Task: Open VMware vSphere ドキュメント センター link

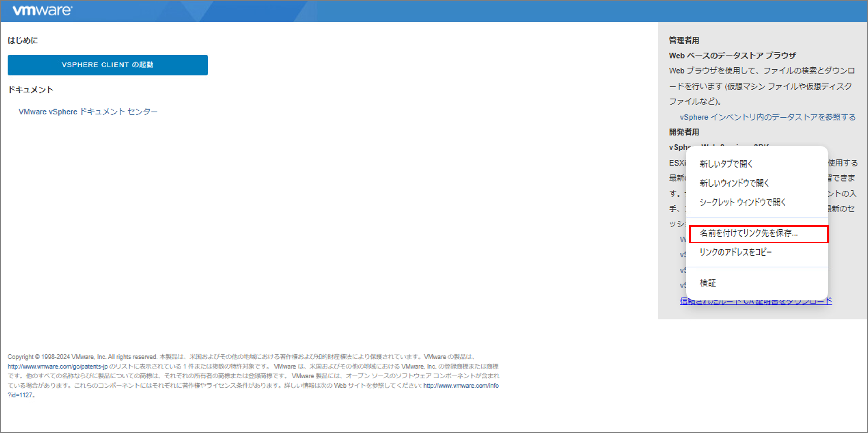Action: (88, 112)
